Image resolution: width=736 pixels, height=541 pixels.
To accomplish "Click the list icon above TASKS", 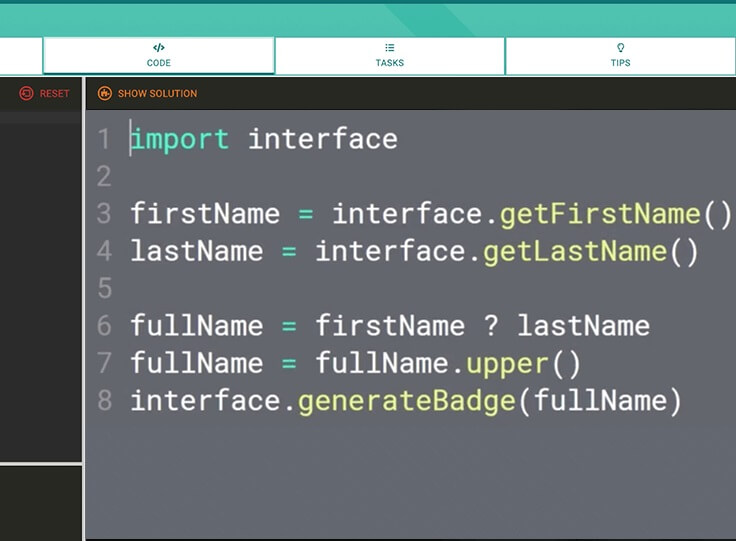I will 390,47.
